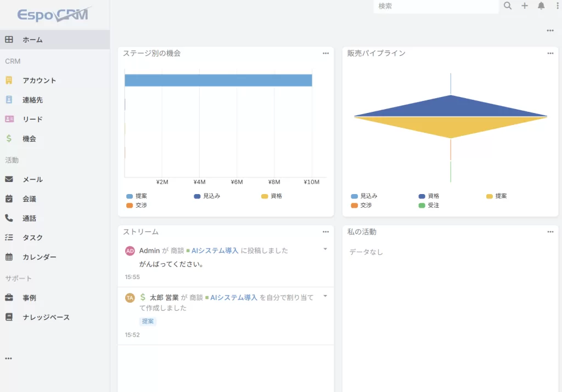Screen dimensions: 562x392
Task: Open the notifications bell
Action: pos(541,6)
